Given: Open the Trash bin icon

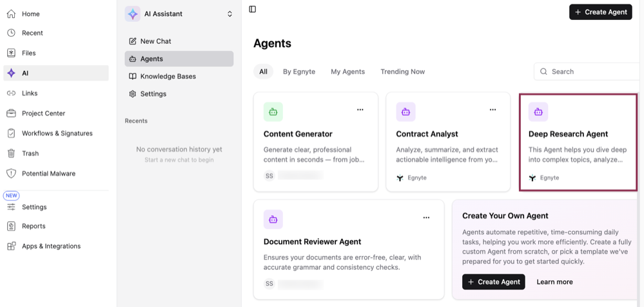Looking at the screenshot, I should pos(11,153).
